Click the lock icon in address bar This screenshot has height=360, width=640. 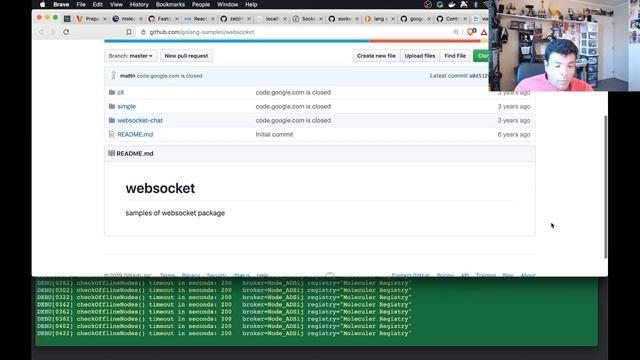pos(143,32)
